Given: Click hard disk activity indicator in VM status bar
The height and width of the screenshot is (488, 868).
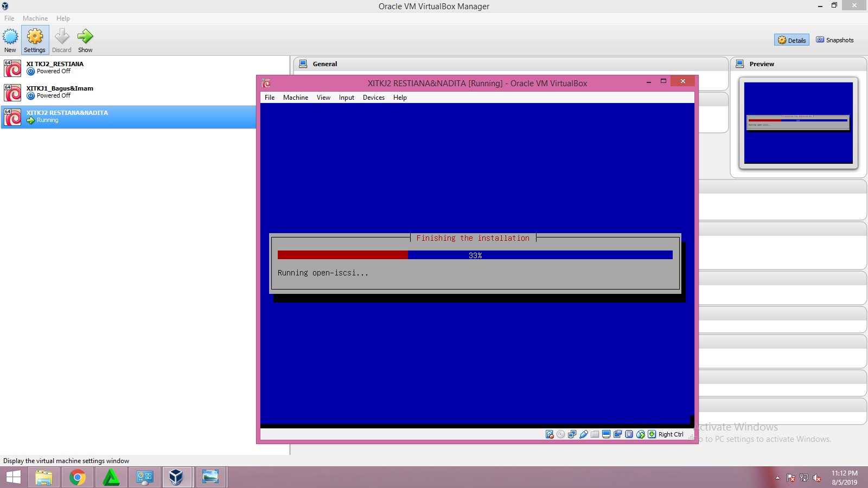Looking at the screenshot, I should [x=550, y=434].
